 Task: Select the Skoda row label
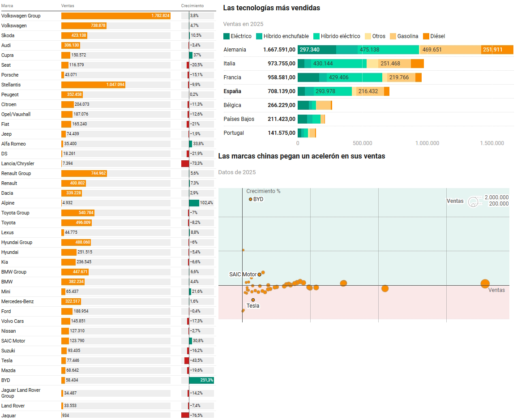[x=8, y=36]
